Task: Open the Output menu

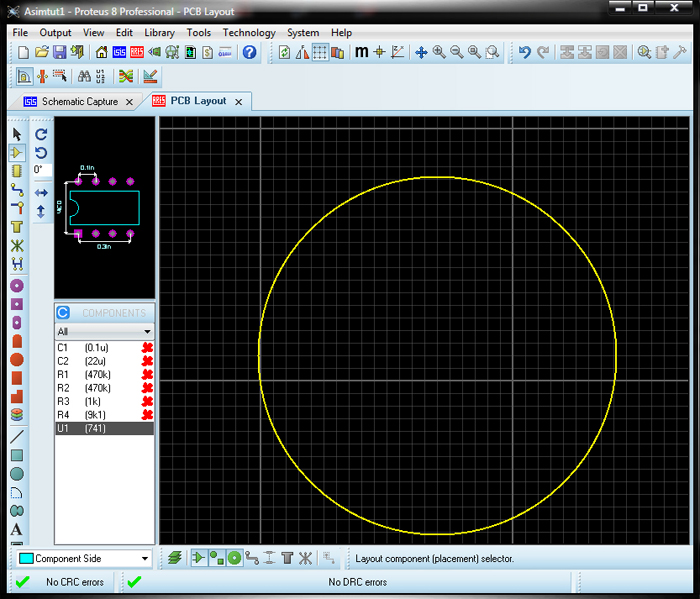Action: [55, 33]
